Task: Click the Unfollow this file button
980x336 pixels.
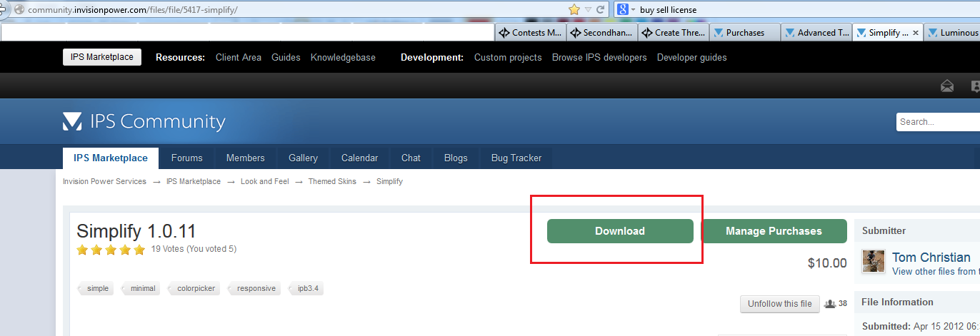Action: [780, 304]
